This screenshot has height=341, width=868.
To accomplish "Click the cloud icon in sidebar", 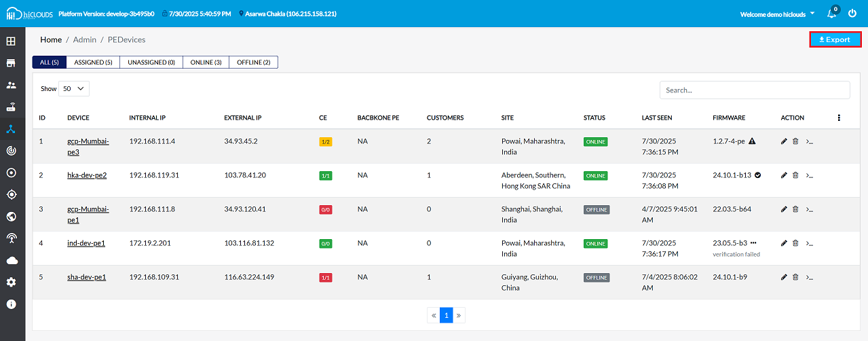I will (x=11, y=260).
